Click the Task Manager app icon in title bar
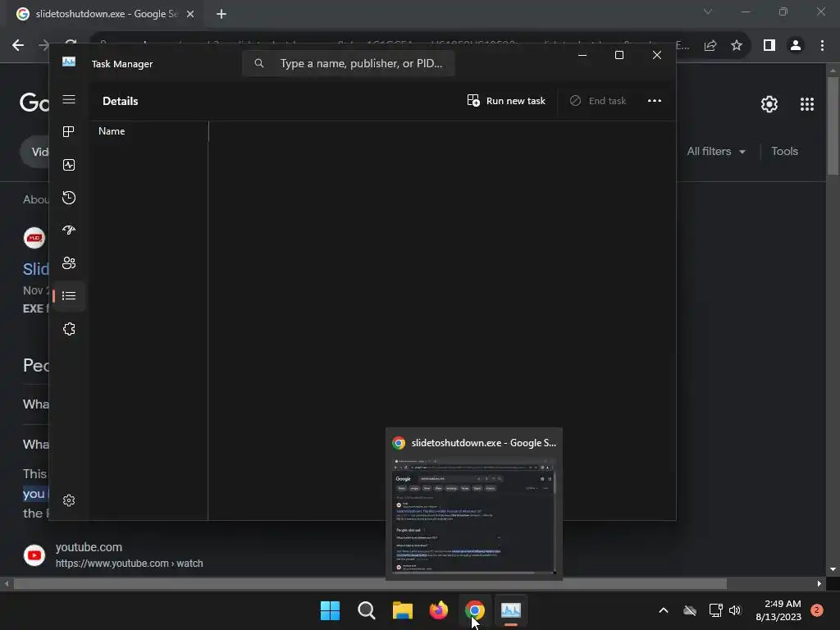 pyautogui.click(x=69, y=62)
